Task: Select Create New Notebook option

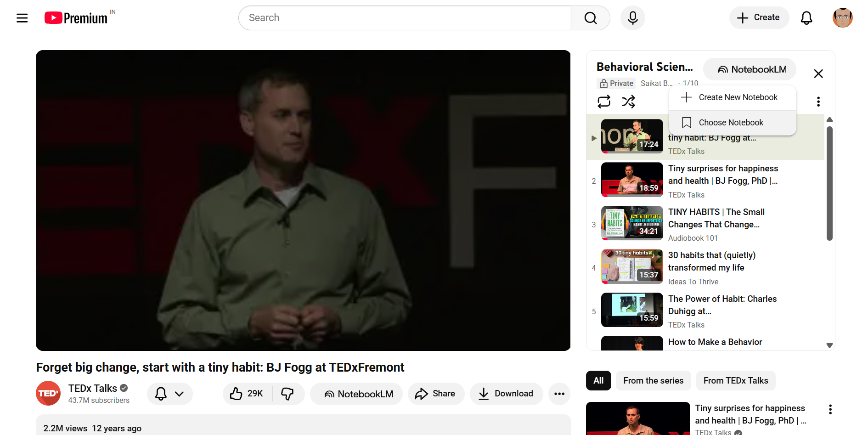Action: click(733, 97)
